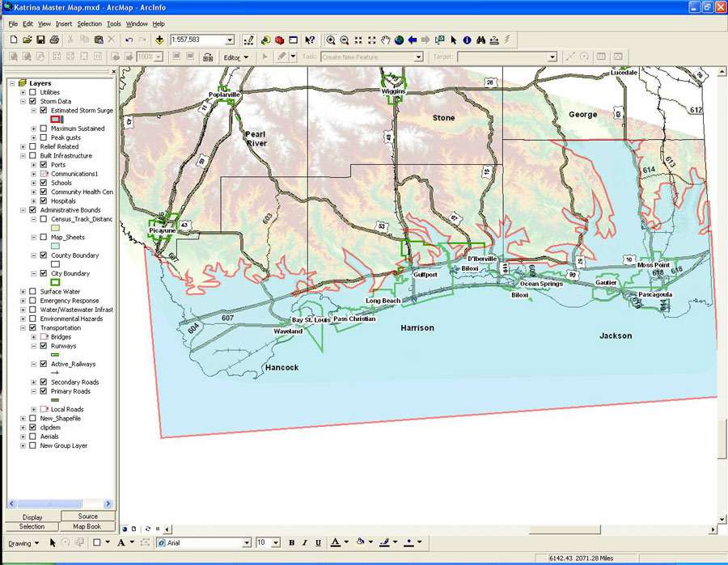Launch ArcCatalog from the toolbar
The width and height of the screenshot is (728, 565).
(x=265, y=40)
